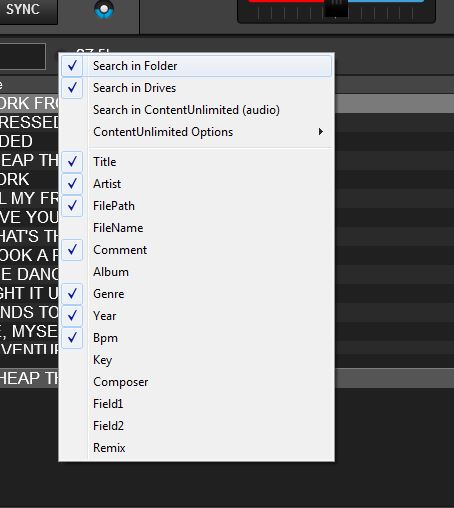
Task: Enable Album search field
Action: pyautogui.click(x=197, y=272)
